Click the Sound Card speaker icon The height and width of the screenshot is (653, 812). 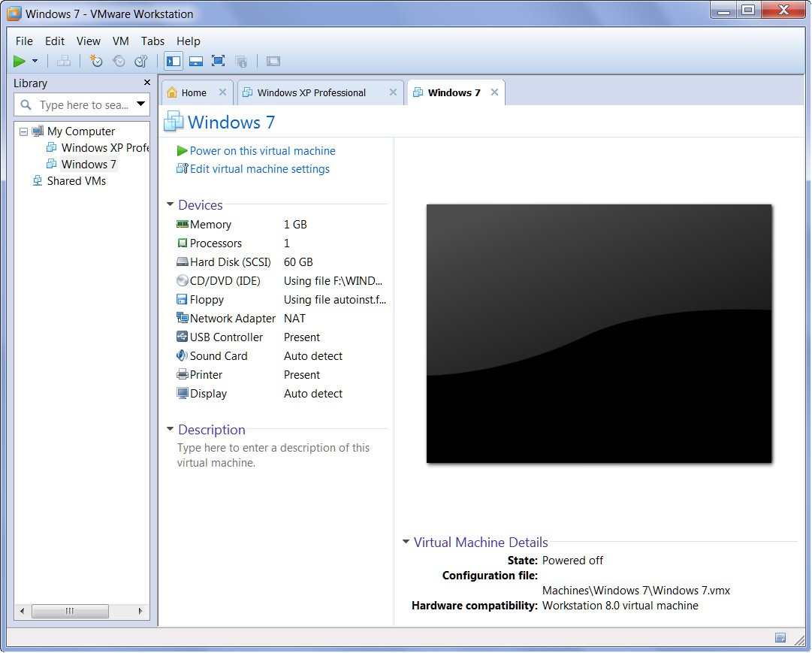coord(183,355)
